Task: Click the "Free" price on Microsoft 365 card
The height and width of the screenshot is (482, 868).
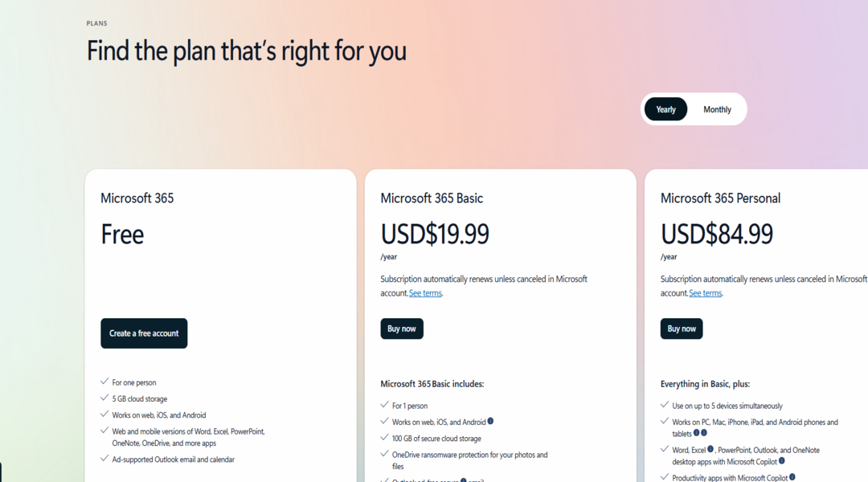Action: tap(122, 234)
